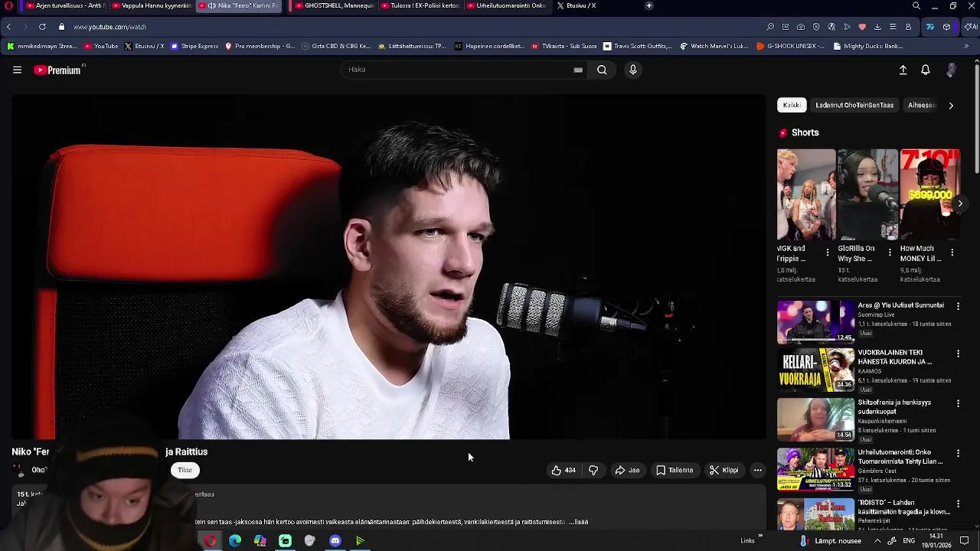Show more filter chips with the arrow
Screen dimensions: 980x551
[951, 106]
